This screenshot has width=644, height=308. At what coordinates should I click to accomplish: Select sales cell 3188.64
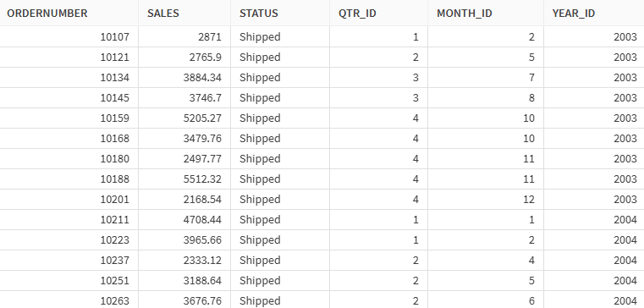coord(202,281)
